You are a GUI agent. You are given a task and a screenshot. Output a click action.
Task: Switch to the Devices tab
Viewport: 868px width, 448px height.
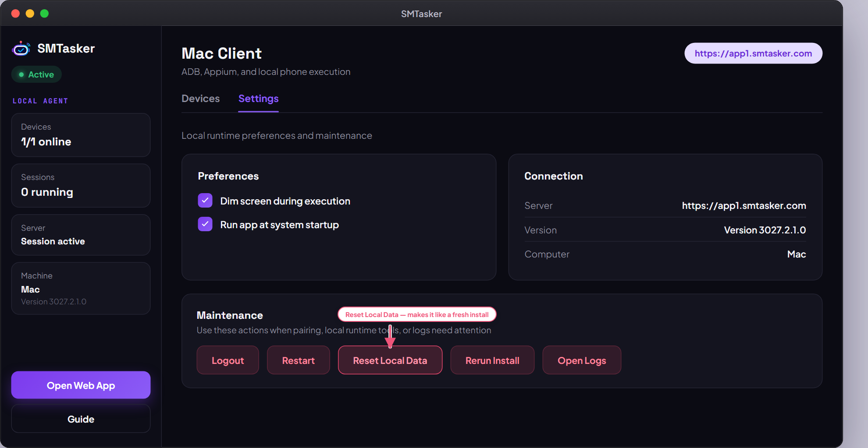pyautogui.click(x=201, y=99)
